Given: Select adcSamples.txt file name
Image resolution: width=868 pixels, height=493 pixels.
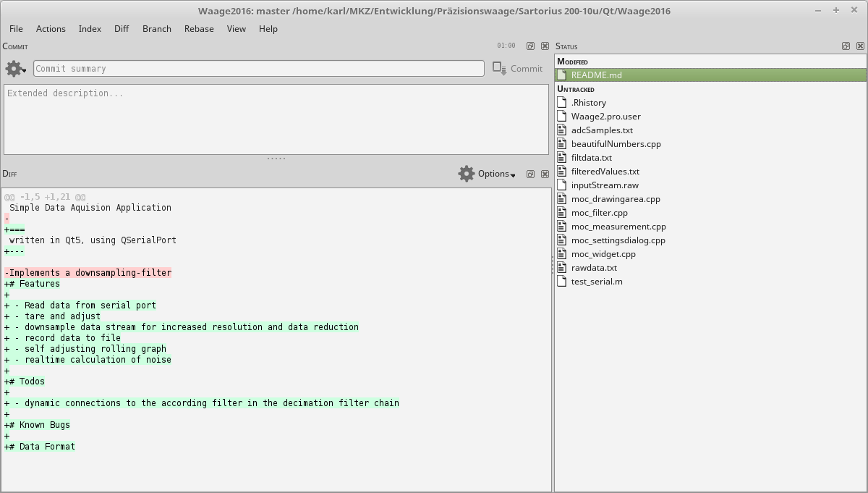Looking at the screenshot, I should [602, 130].
